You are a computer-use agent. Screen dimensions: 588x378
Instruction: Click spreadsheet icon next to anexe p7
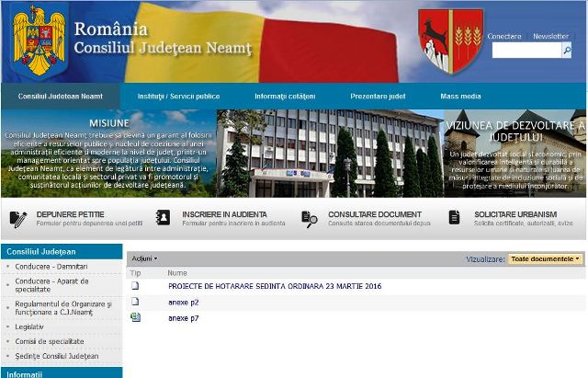135,317
